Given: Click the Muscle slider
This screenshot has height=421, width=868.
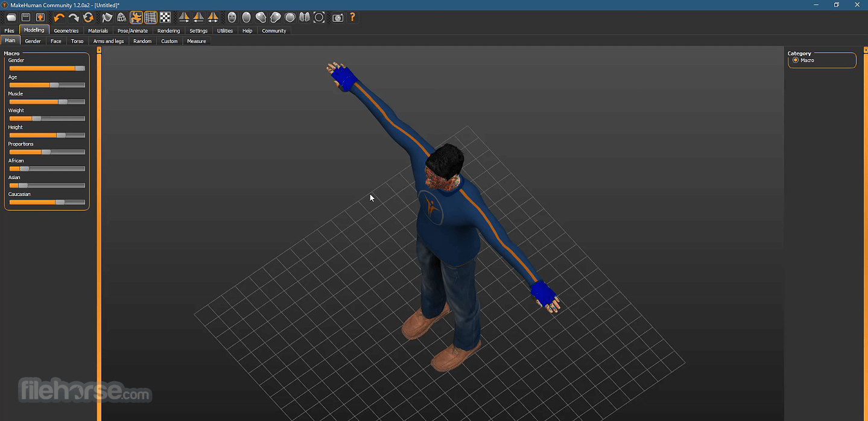Looking at the screenshot, I should pos(47,102).
